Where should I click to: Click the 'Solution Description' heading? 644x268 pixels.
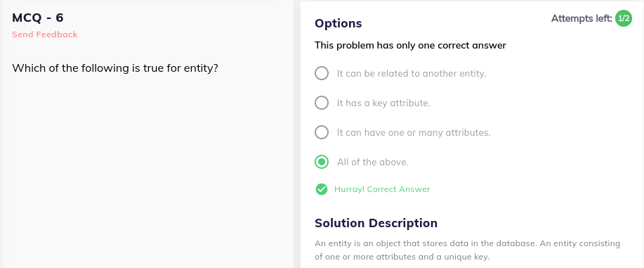tap(376, 223)
